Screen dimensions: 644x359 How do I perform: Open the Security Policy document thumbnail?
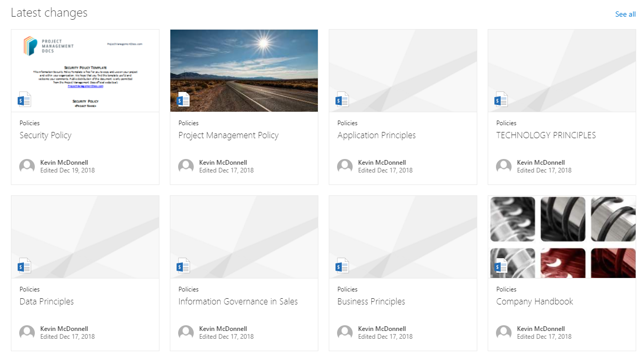point(85,70)
